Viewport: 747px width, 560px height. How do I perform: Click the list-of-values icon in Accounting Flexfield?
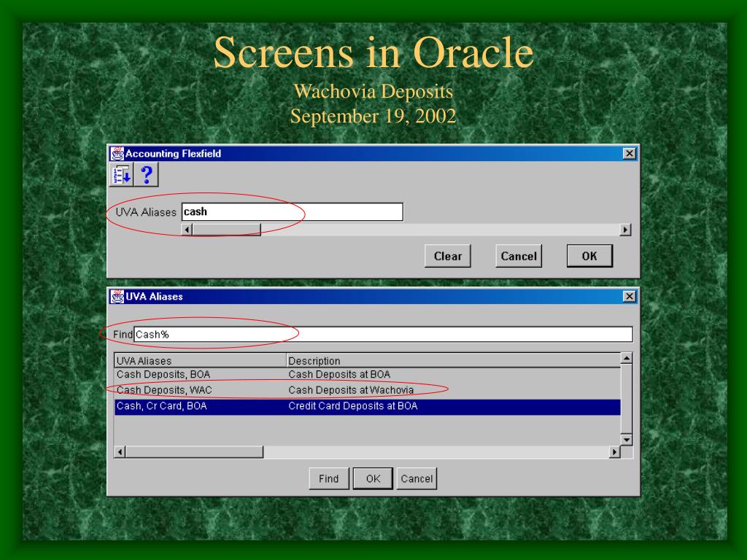tap(122, 174)
